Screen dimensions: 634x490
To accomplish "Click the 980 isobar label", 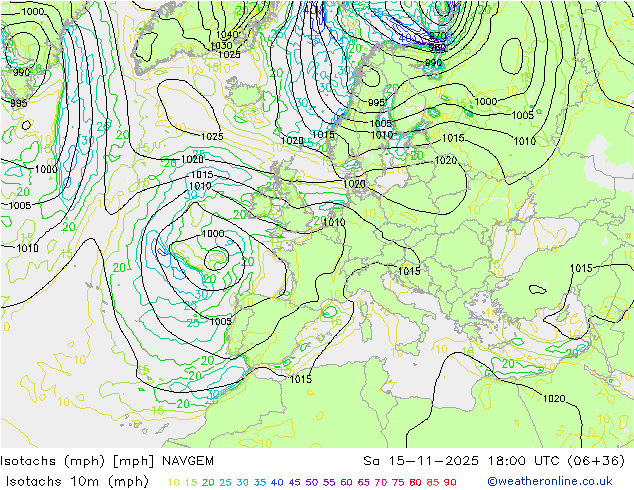I will point(437,48).
